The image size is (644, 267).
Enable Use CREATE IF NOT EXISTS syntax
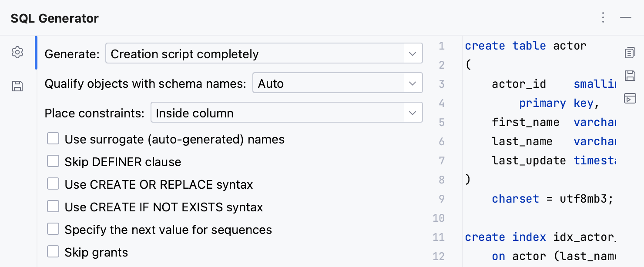[53, 206]
